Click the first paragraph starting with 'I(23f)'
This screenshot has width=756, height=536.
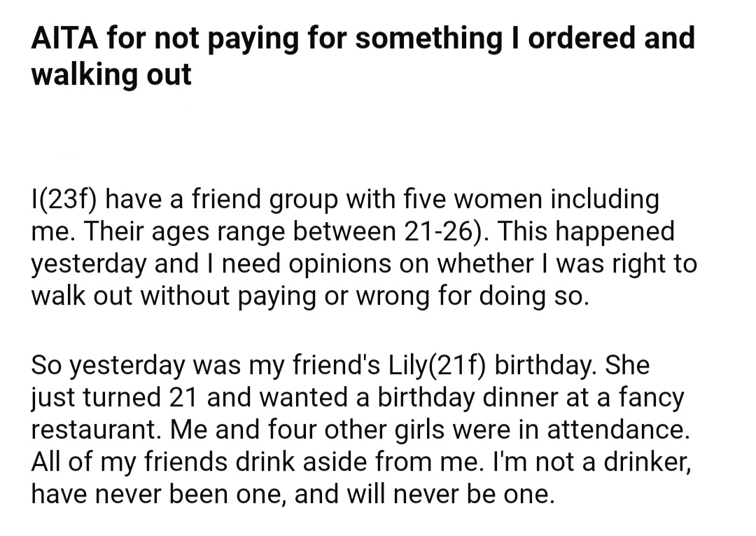click(363, 247)
